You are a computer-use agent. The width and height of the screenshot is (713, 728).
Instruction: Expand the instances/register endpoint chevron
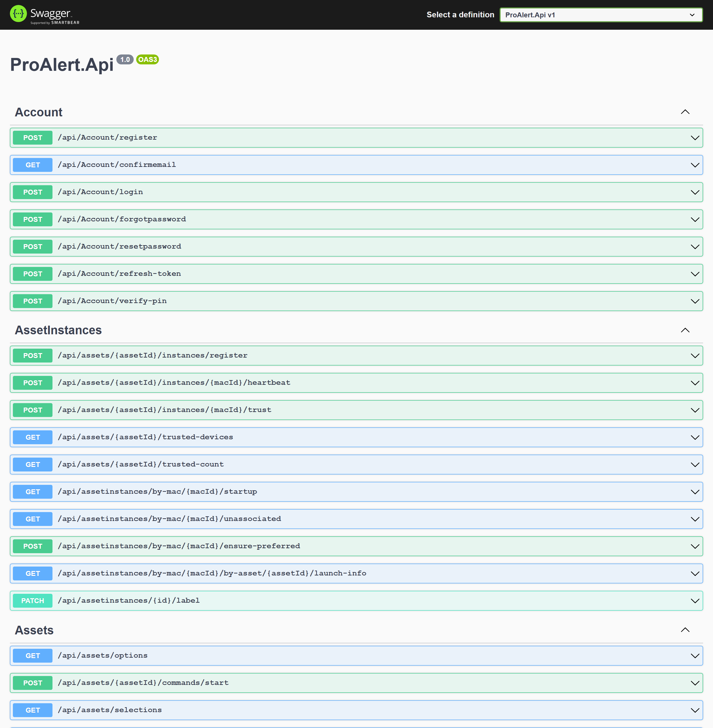(x=695, y=356)
